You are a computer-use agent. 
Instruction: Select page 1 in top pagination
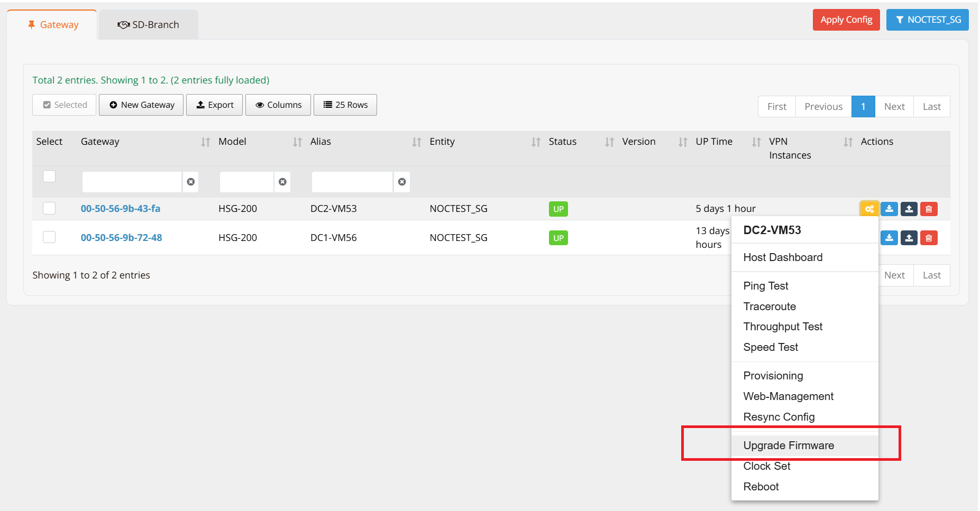pos(863,106)
